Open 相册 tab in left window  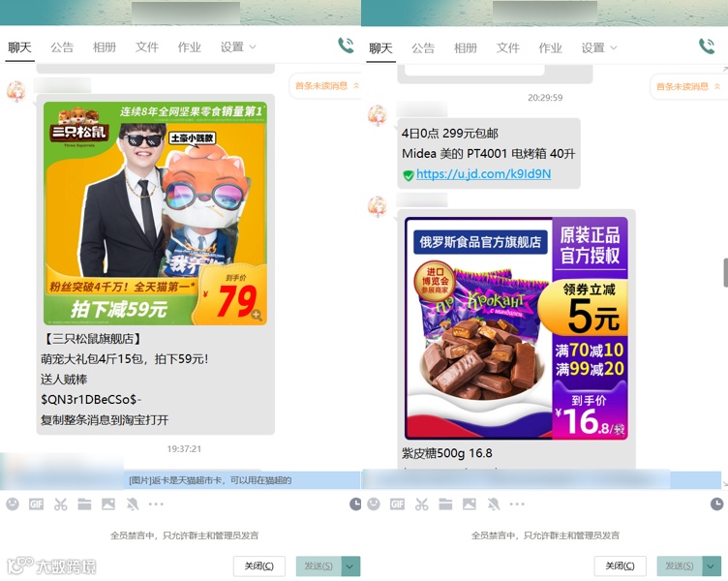(x=104, y=46)
